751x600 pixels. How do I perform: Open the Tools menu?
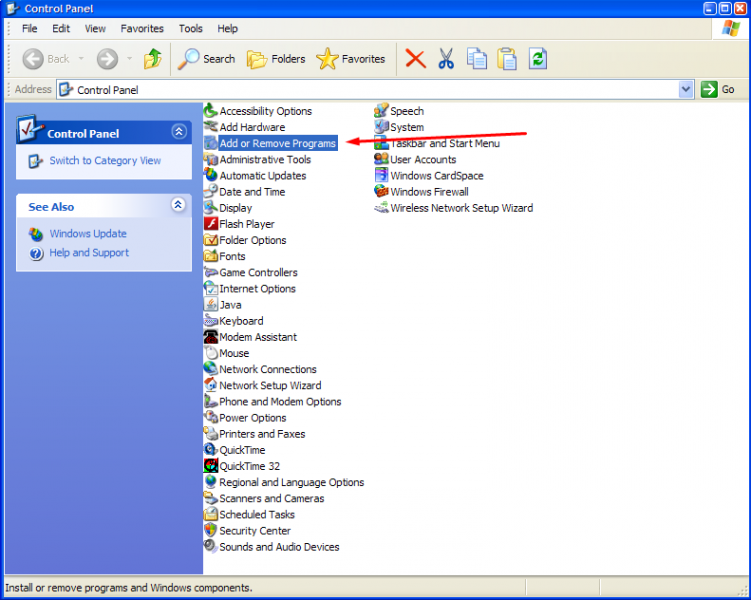190,29
